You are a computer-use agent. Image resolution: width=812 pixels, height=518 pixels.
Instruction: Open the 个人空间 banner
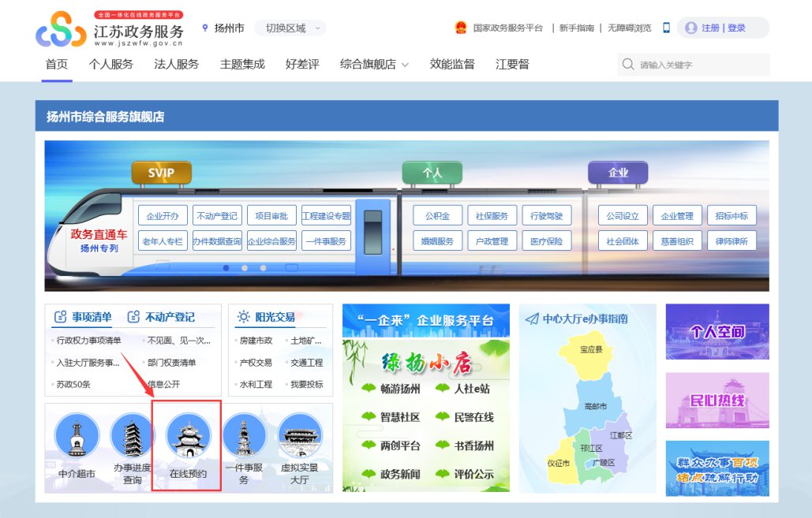717,332
